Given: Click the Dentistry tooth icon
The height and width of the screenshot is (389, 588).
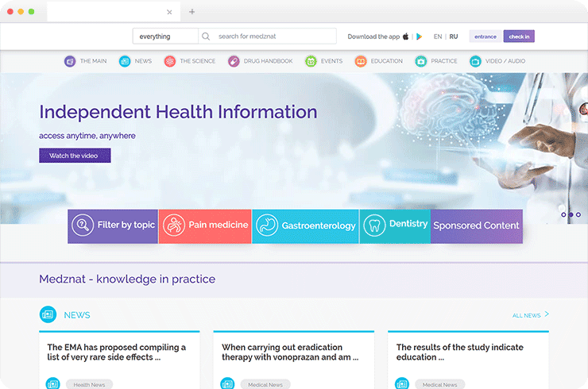Looking at the screenshot, I should (x=374, y=225).
